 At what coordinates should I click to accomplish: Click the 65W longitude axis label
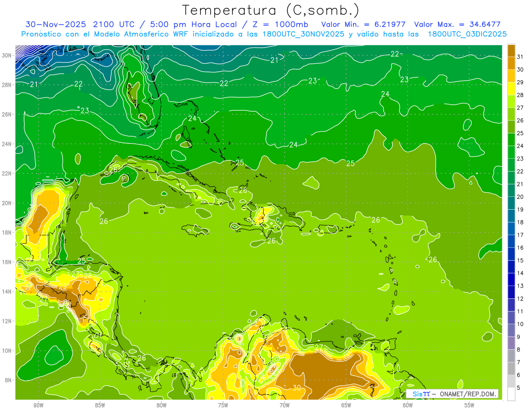tap(346, 405)
